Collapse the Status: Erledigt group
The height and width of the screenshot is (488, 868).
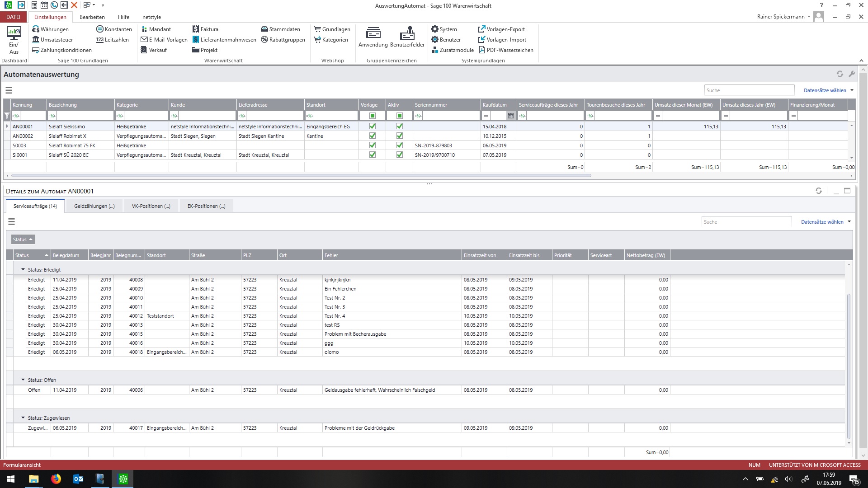click(23, 270)
